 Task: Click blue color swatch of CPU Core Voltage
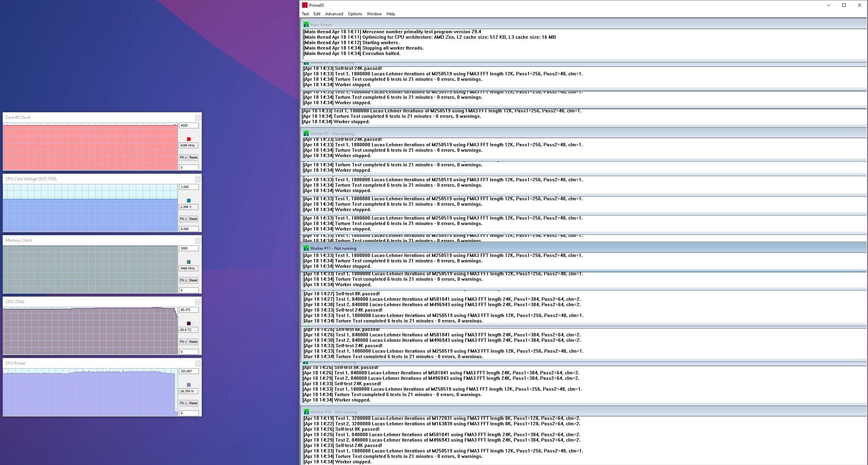[189, 201]
